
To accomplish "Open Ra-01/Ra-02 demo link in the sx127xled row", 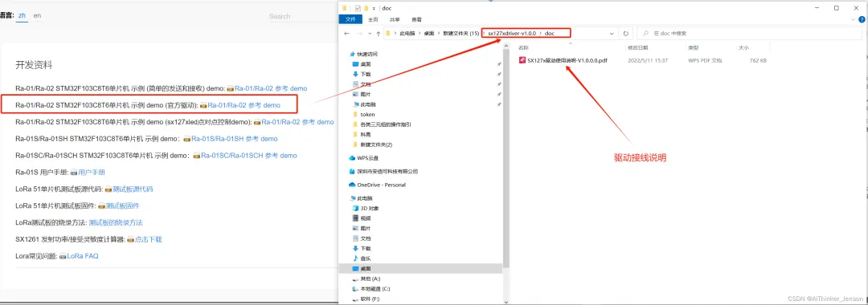I will pos(298,121).
